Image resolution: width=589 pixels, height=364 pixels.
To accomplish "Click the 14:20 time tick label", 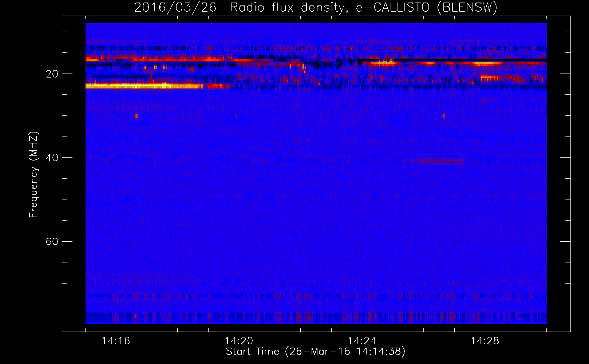I will pyautogui.click(x=239, y=341).
